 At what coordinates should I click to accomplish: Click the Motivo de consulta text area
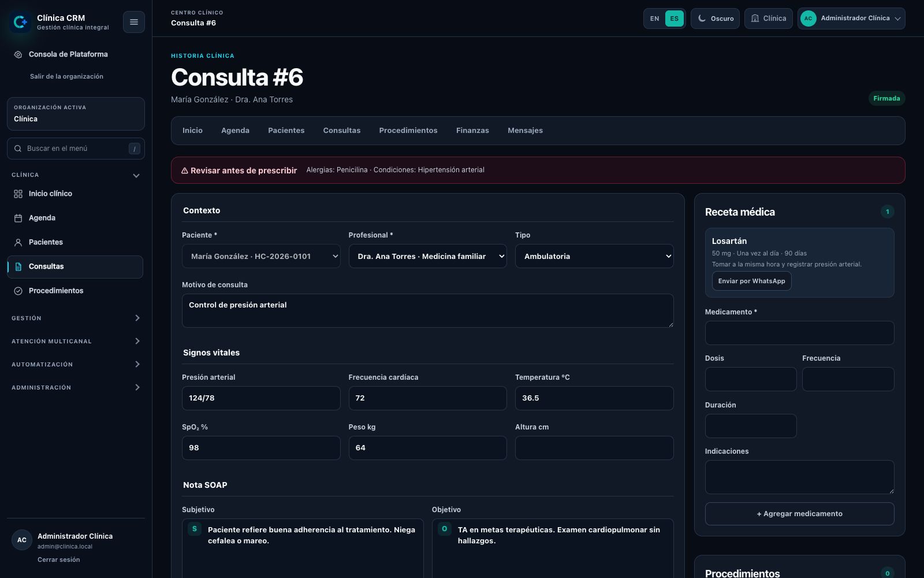[x=427, y=310]
